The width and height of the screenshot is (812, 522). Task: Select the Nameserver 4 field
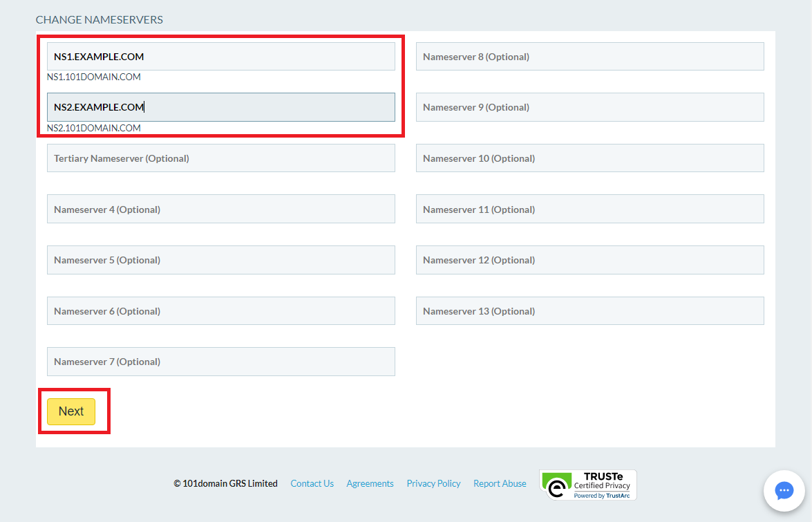(220, 209)
